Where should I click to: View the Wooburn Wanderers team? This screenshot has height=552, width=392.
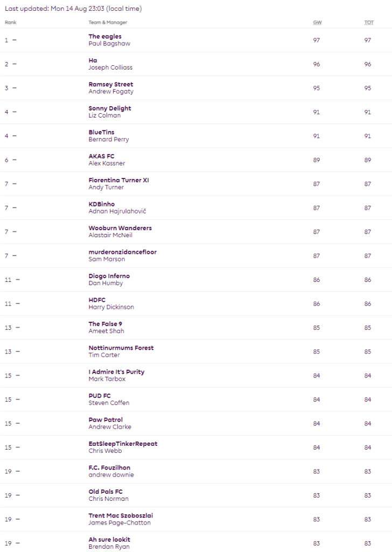tap(120, 228)
